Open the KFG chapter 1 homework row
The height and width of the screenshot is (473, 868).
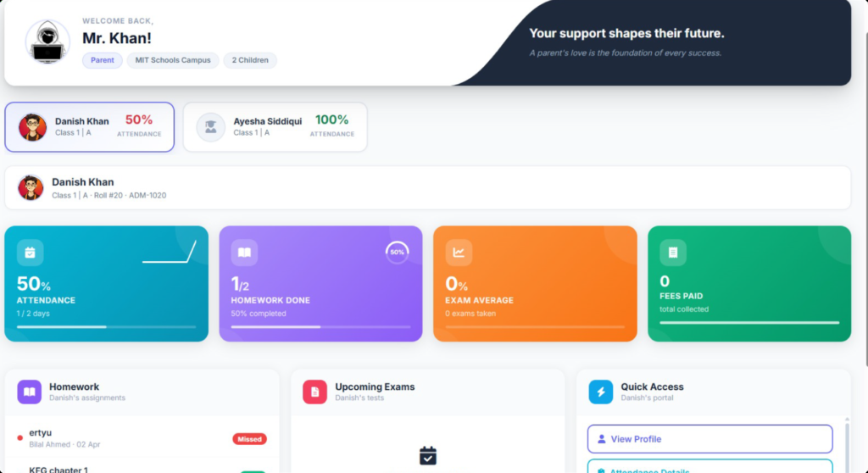142,466
